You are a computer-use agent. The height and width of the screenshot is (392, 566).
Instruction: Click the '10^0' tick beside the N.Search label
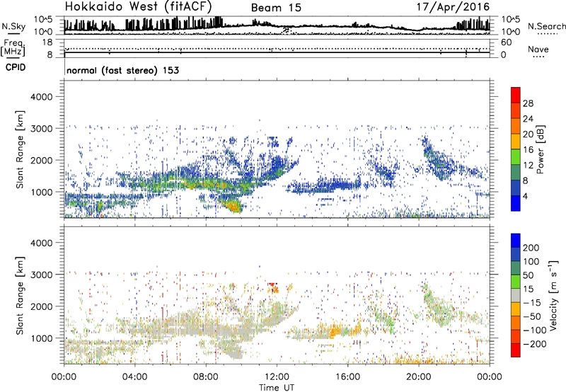pos(511,32)
